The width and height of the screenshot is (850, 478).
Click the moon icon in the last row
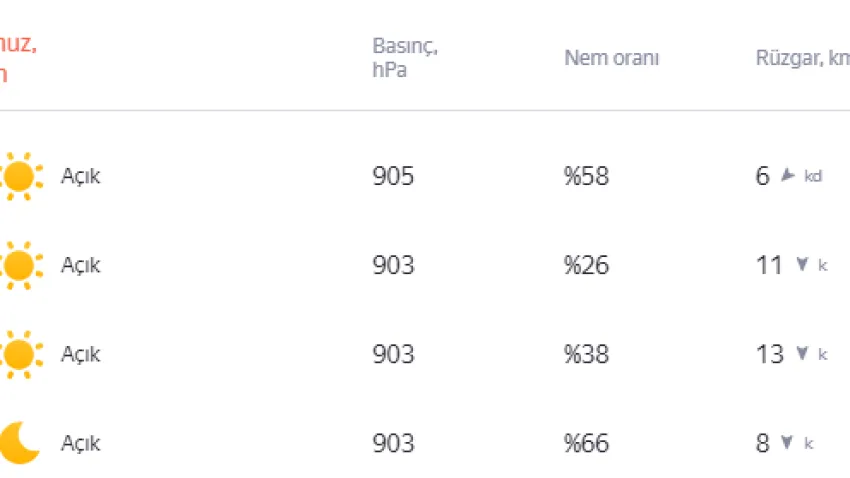pos(18,442)
